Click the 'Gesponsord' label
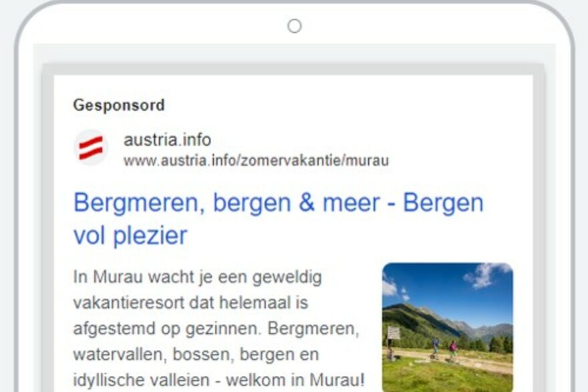Image resolution: width=588 pixels, height=392 pixels. pyautogui.click(x=119, y=106)
